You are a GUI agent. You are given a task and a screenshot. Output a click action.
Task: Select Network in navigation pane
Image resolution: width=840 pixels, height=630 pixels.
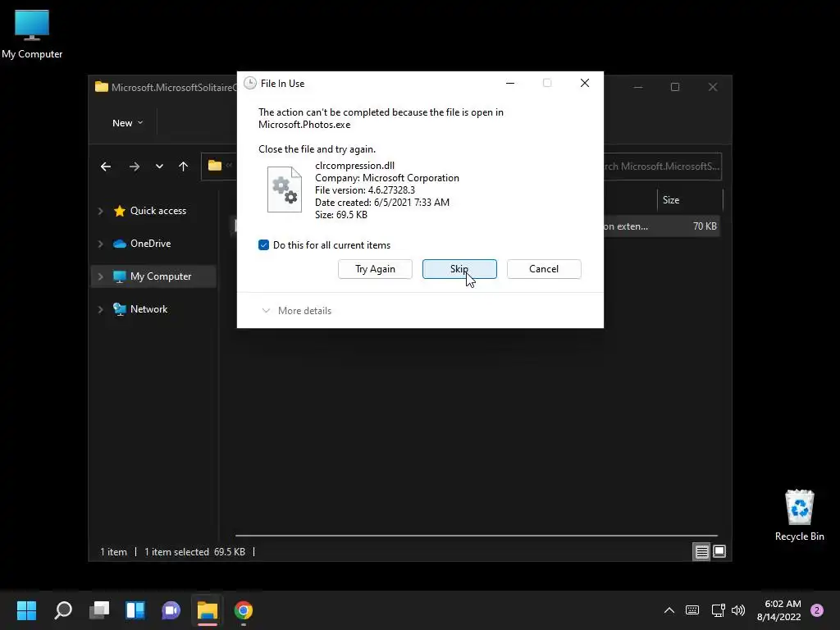tap(149, 309)
